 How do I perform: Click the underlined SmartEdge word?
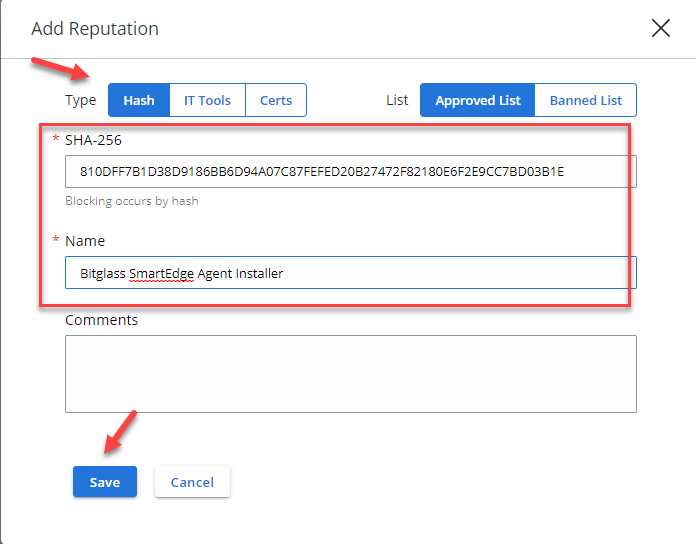162,274
